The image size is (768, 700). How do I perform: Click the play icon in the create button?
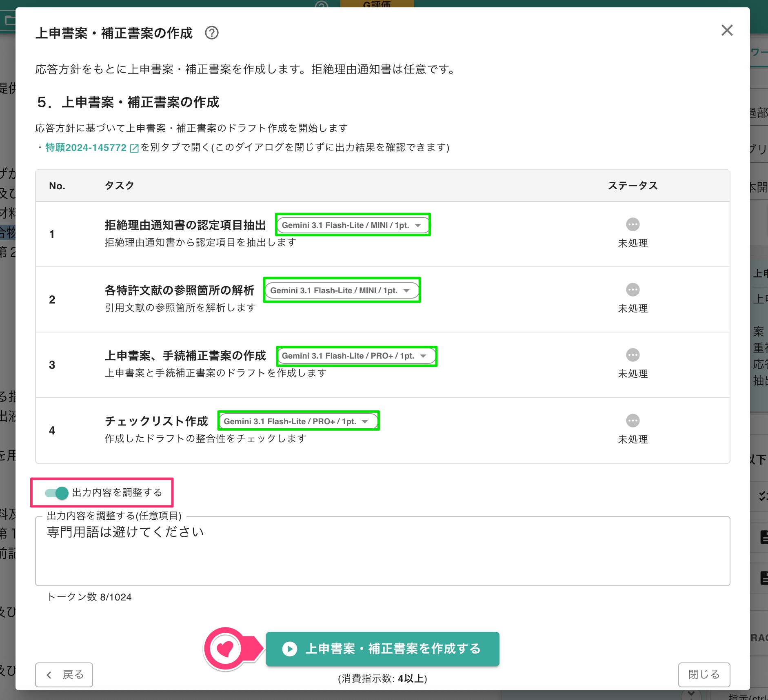pyautogui.click(x=289, y=649)
